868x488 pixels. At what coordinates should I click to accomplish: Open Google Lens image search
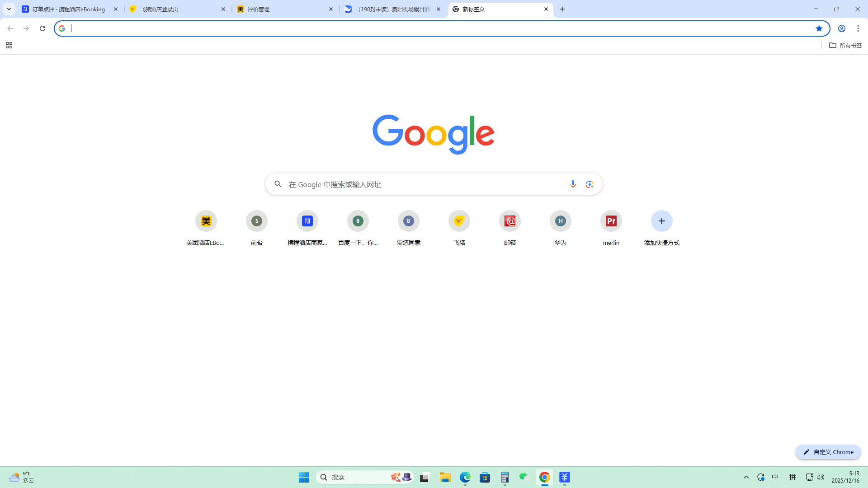(x=590, y=184)
